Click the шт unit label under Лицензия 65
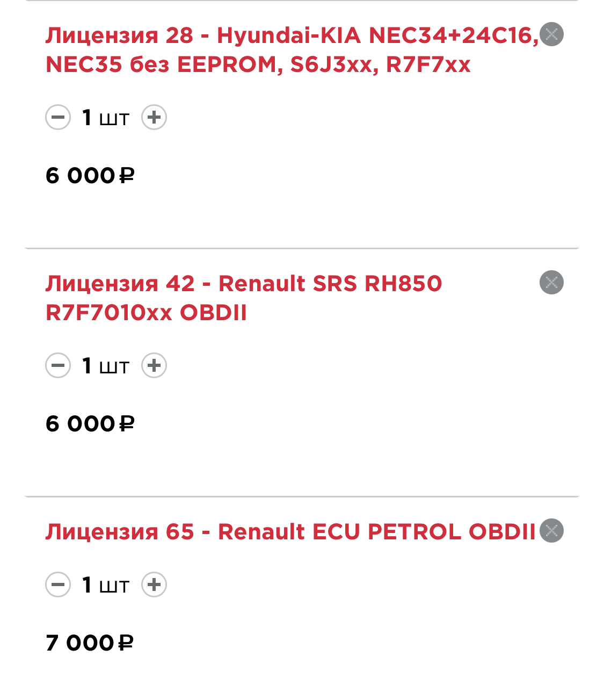 [114, 586]
